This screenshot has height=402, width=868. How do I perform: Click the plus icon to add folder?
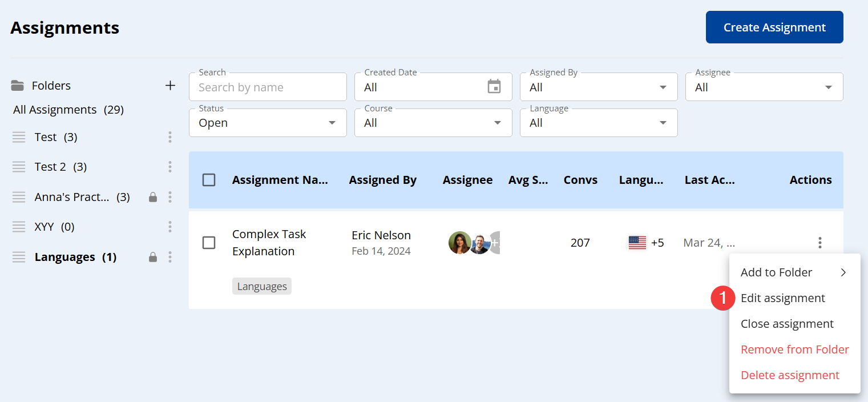(170, 86)
